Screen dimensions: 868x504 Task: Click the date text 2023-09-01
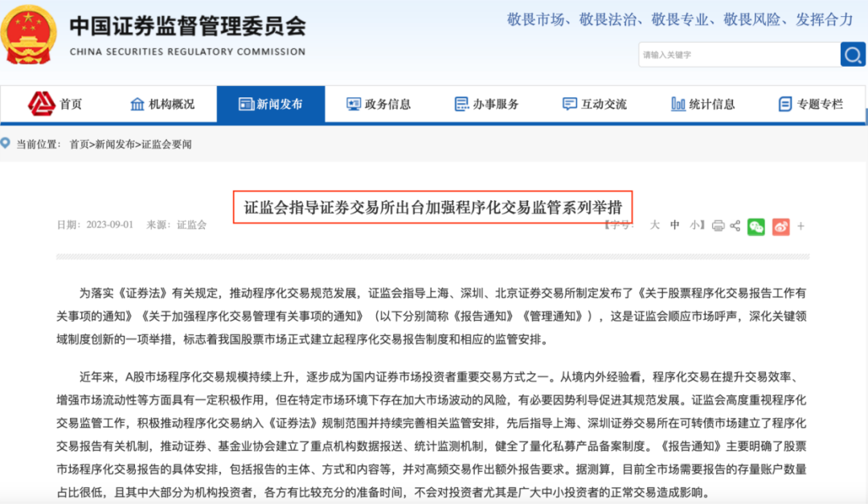(x=109, y=225)
